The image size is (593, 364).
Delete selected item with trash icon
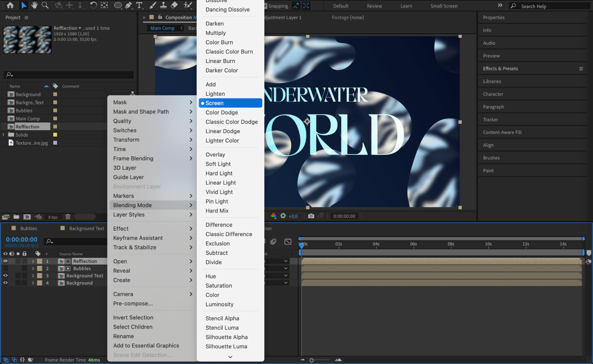[x=68, y=217]
